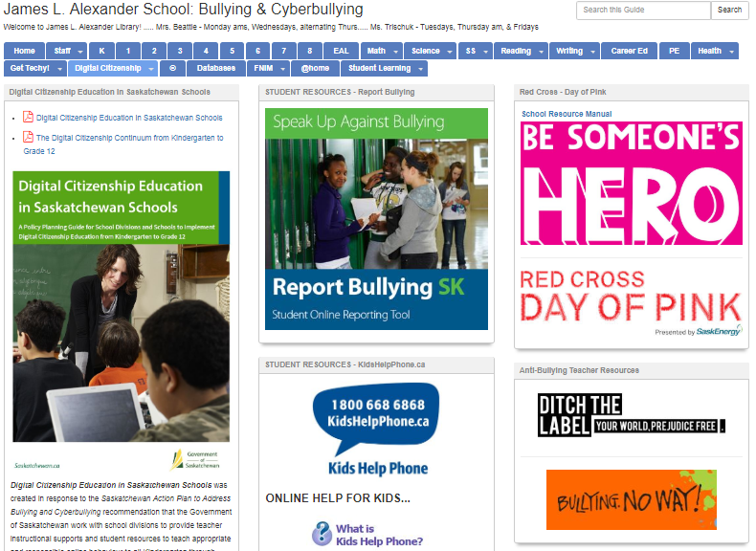Click the question mark Kids Help Phone icon
756x551 pixels.
(x=322, y=534)
